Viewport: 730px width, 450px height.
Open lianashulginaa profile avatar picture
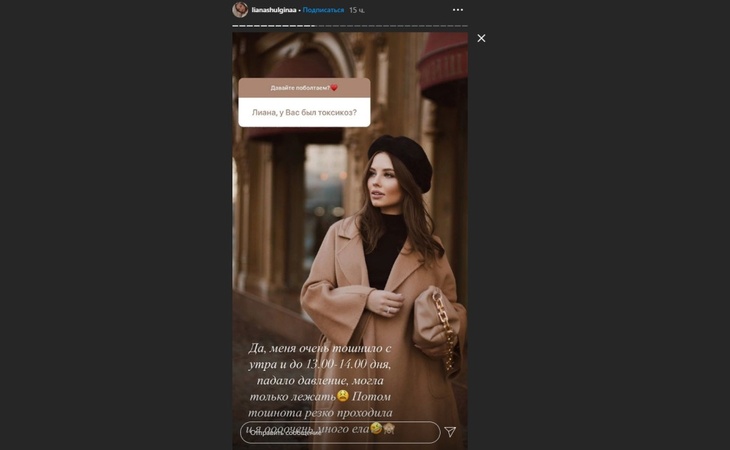pos(240,10)
